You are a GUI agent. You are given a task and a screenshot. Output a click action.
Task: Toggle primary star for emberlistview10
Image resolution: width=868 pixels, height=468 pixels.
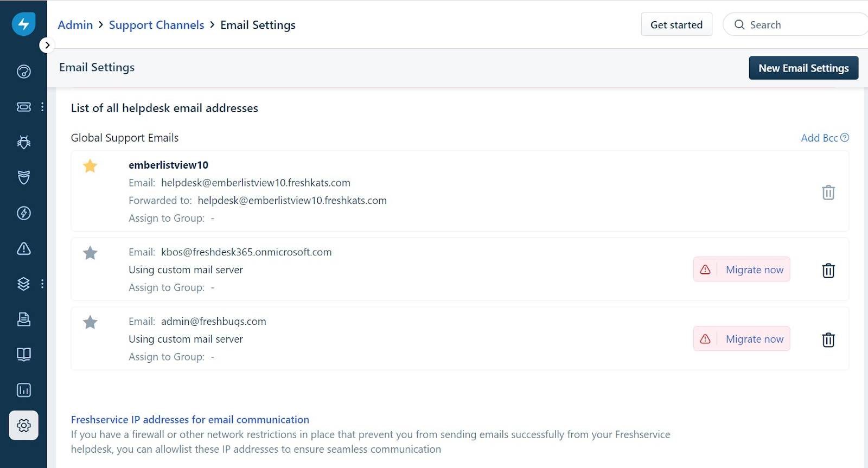coord(90,166)
